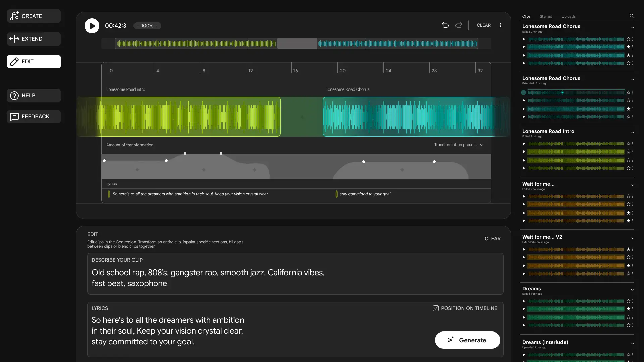Viewport: 644px width, 362px height.
Task: Collapse the Wait for me... V2 group
Action: (632, 238)
